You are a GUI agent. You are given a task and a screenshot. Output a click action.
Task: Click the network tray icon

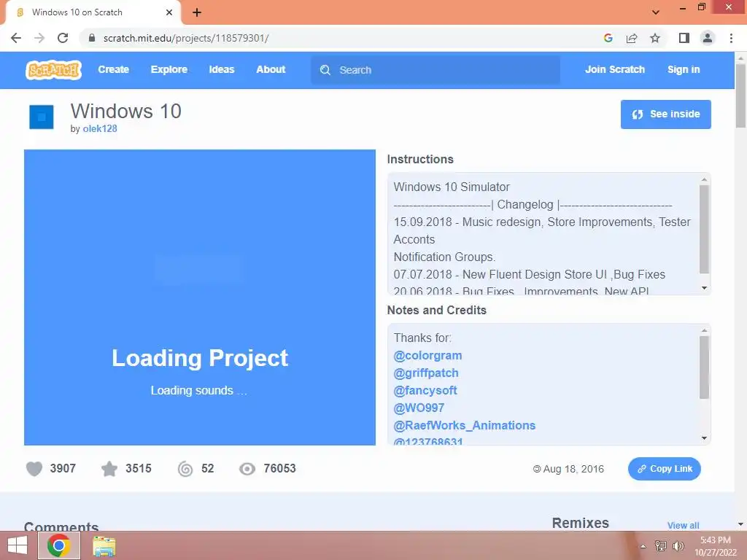click(x=661, y=546)
